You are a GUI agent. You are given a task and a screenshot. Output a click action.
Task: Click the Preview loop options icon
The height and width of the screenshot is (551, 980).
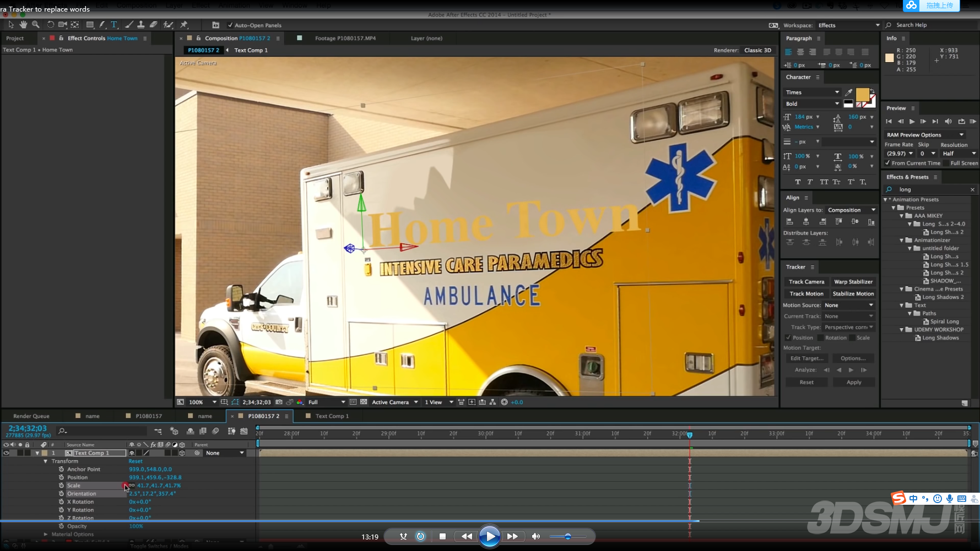[x=961, y=122]
